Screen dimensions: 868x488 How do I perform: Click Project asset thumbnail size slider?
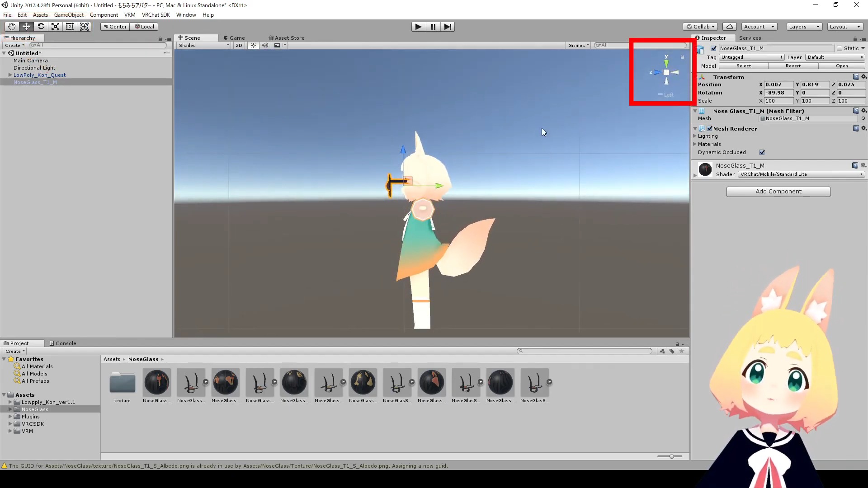671,456
